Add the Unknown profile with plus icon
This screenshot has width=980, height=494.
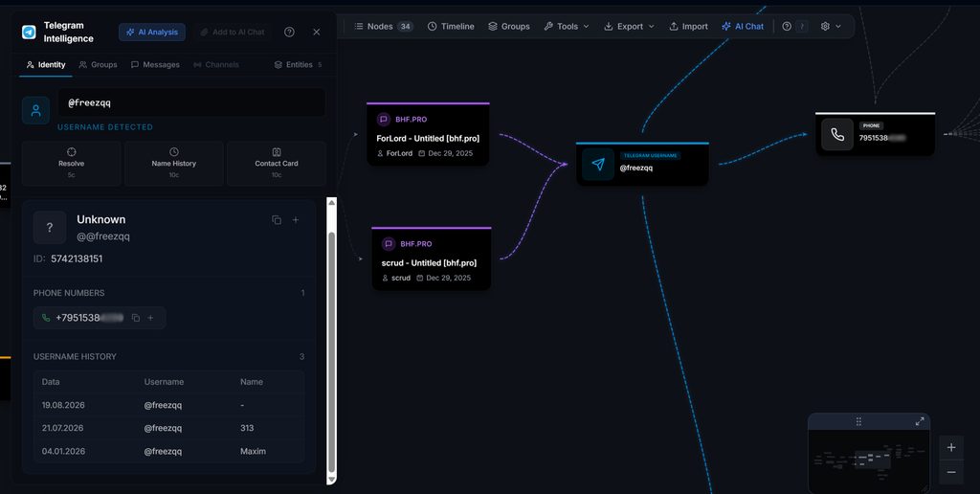pos(296,220)
